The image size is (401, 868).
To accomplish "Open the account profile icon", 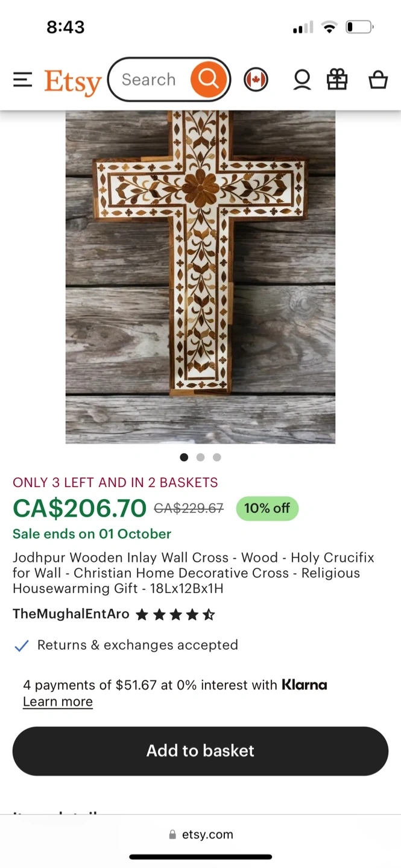I will coord(302,80).
